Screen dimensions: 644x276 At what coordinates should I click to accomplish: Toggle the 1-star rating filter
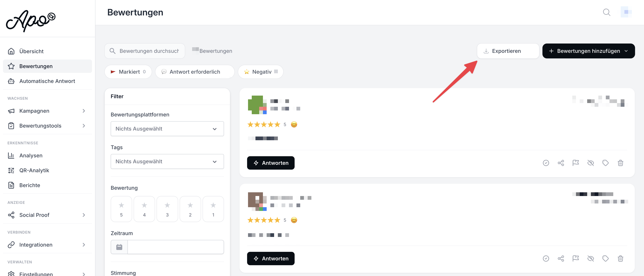213,209
